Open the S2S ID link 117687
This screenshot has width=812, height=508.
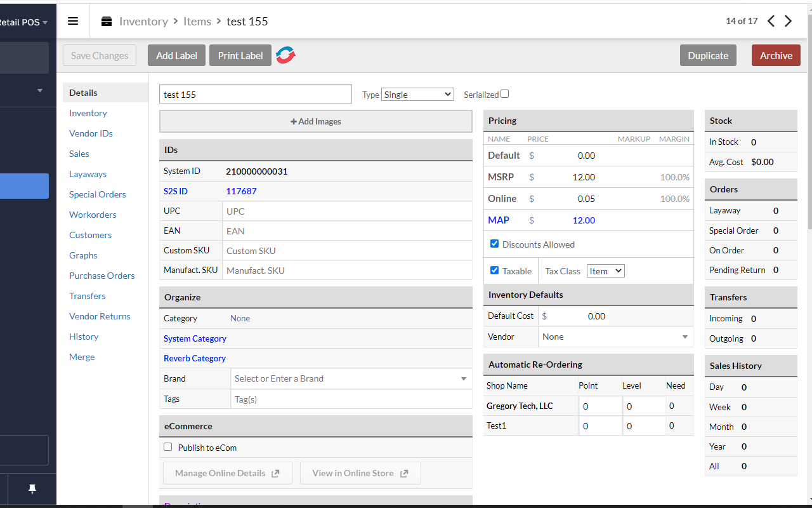coord(241,190)
